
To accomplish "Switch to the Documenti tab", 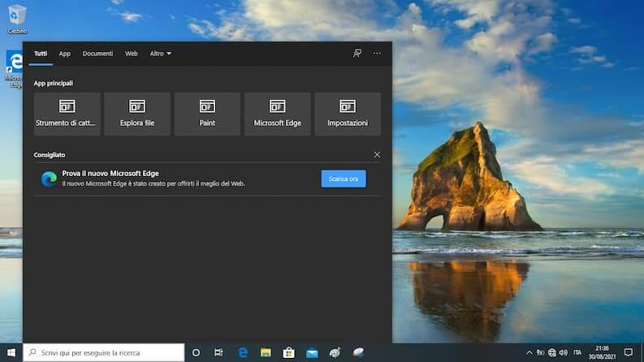I will coord(97,54).
